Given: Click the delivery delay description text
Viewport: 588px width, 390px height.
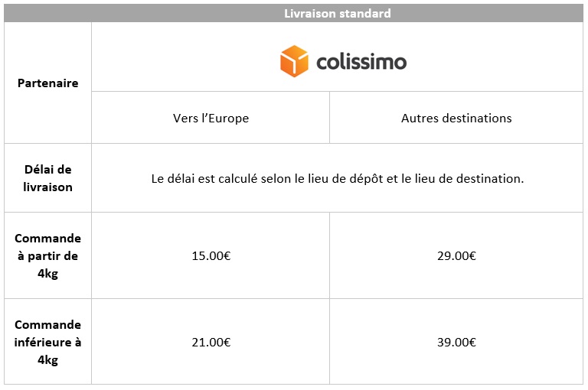Looking at the screenshot, I should pos(338,178).
